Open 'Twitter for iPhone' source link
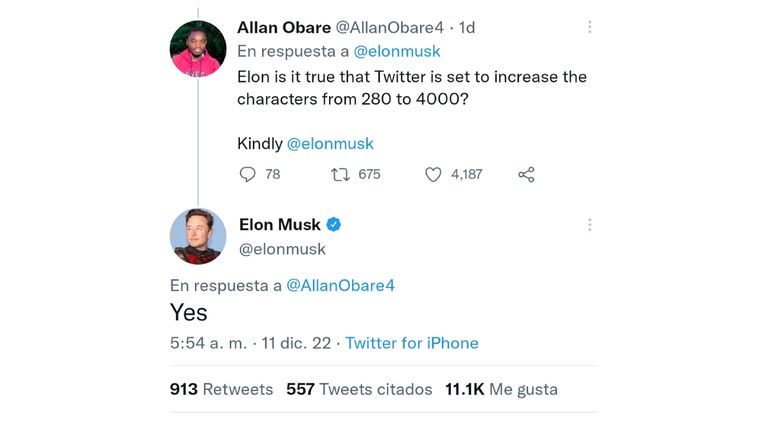This screenshot has height=431, width=768. coord(412,343)
